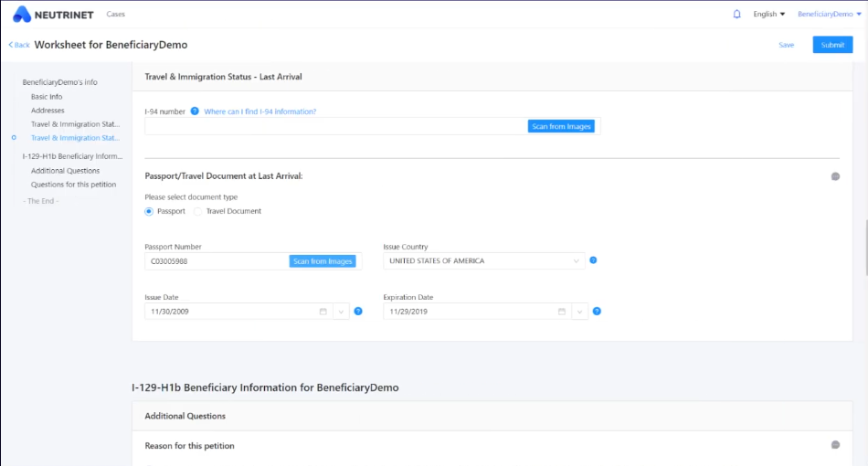
Task: Click Scan from Images for I-94 number
Action: tap(561, 126)
